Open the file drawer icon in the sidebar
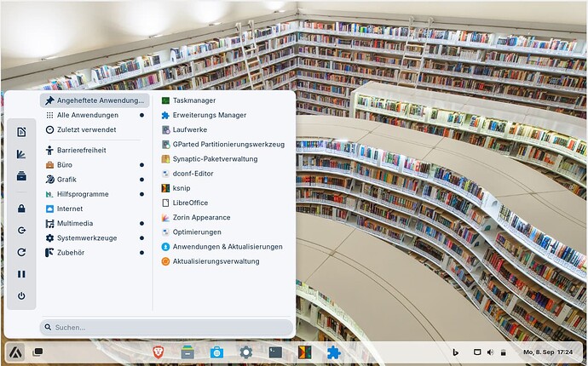 pyautogui.click(x=21, y=176)
